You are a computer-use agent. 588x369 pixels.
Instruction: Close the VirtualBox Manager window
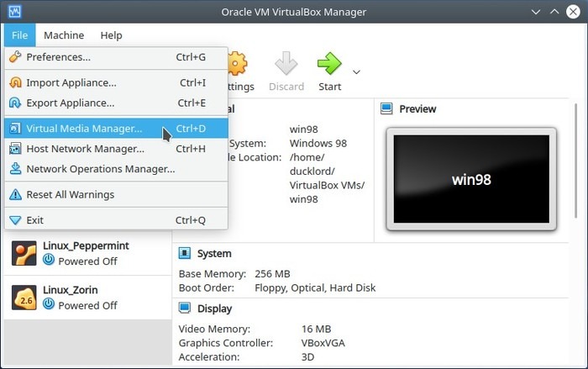[573, 12]
